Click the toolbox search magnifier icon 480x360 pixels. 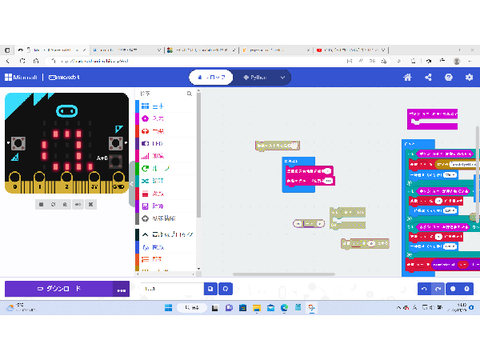(x=189, y=94)
